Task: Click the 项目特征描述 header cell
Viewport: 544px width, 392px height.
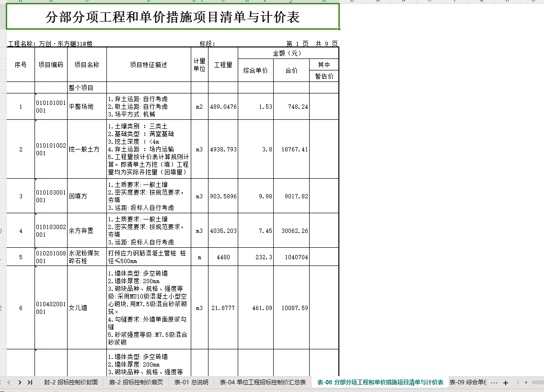Action: tap(149, 65)
